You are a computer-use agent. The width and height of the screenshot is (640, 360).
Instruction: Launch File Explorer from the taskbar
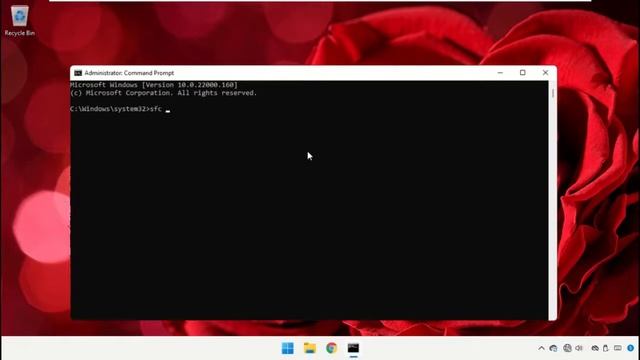pos(310,348)
